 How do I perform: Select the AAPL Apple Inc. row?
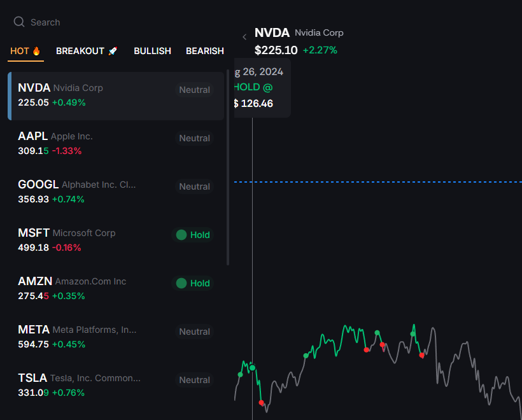116,143
